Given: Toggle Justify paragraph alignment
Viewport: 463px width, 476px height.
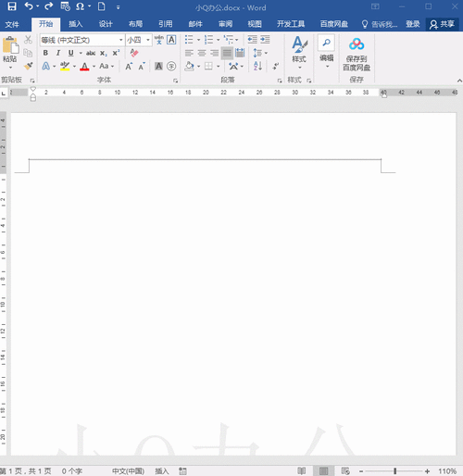Looking at the screenshot, I should tap(227, 53).
